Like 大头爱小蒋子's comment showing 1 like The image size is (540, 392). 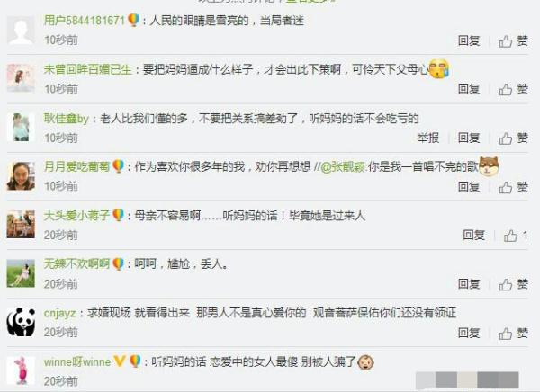(x=516, y=236)
